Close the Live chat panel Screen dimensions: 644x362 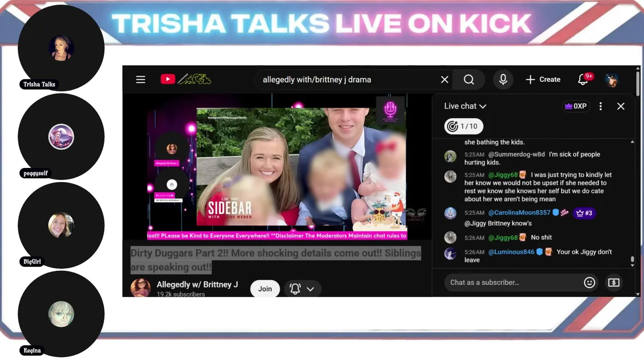coord(621,106)
